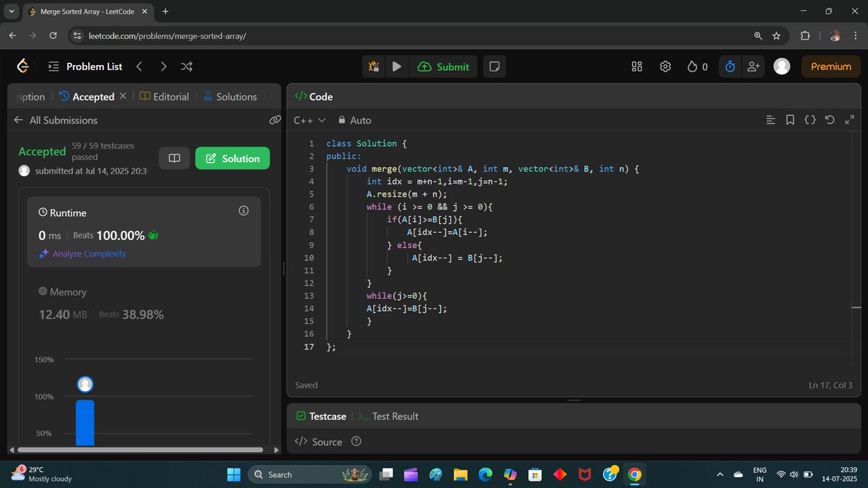Image resolution: width=868 pixels, height=488 pixels.
Task: Open the partially hidden Description tab
Action: pyautogui.click(x=30, y=96)
